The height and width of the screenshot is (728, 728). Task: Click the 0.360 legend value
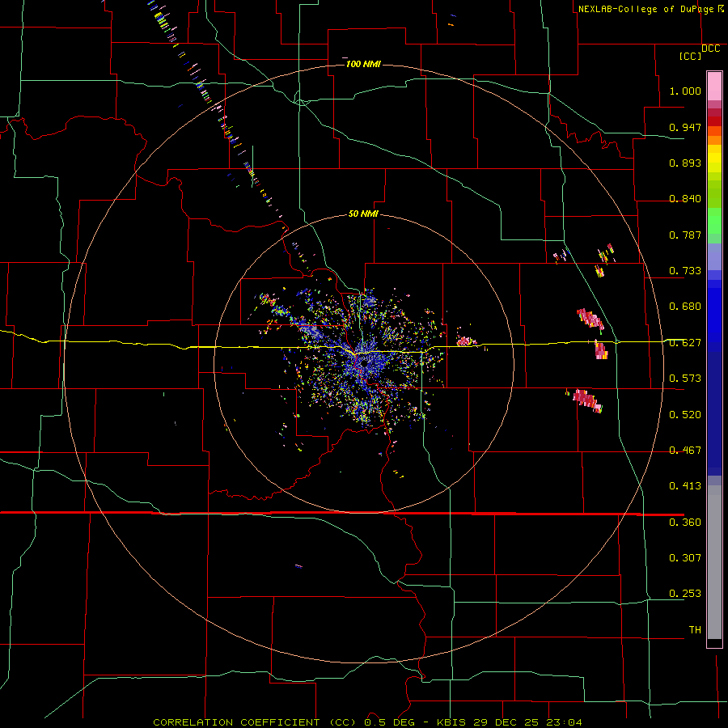coord(685,523)
